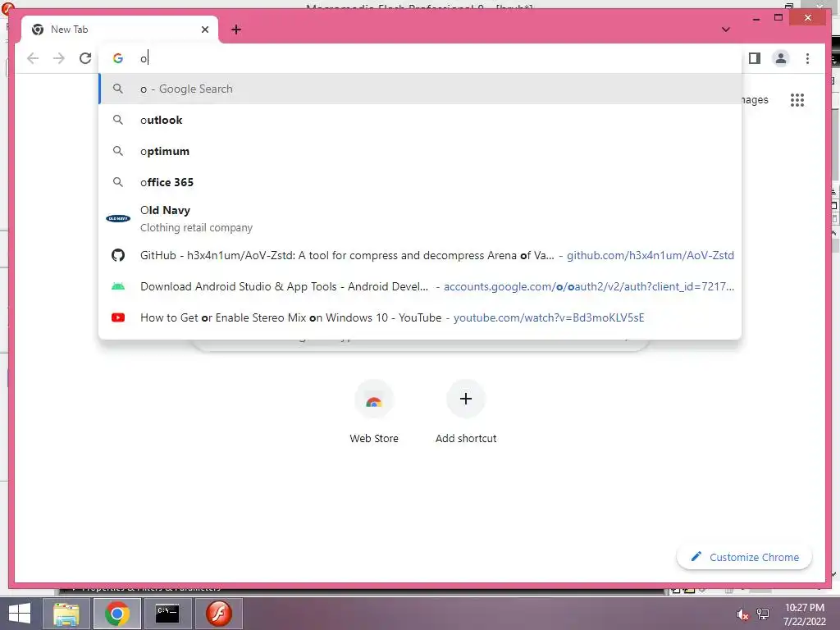The height and width of the screenshot is (630, 840).
Task: Click the browser forward arrow
Action: [59, 58]
